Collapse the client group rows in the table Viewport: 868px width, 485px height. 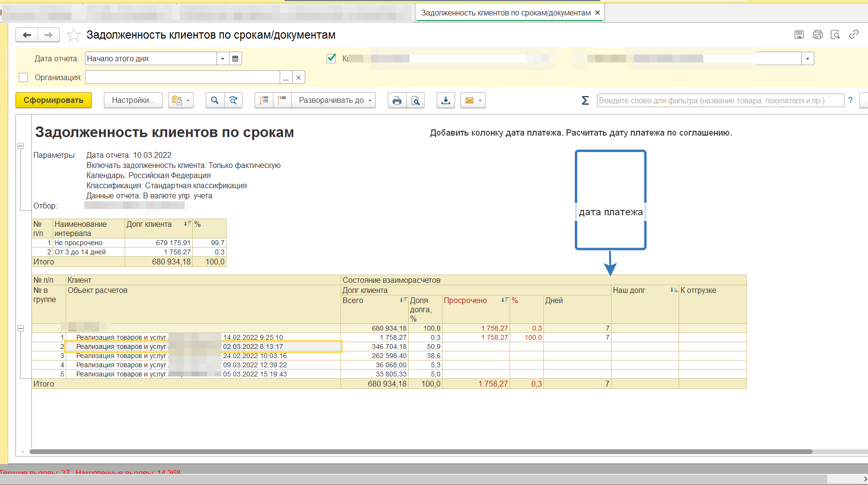[21, 328]
